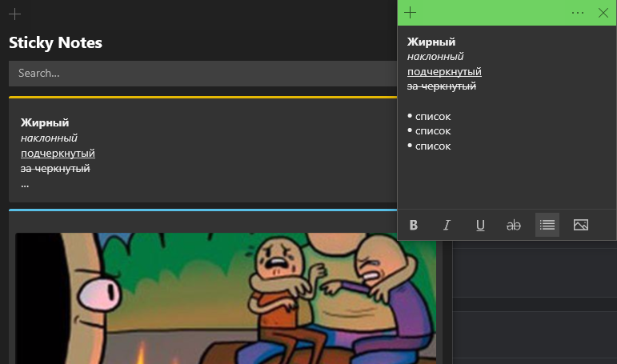Focus the Search notes field

[x=202, y=73]
